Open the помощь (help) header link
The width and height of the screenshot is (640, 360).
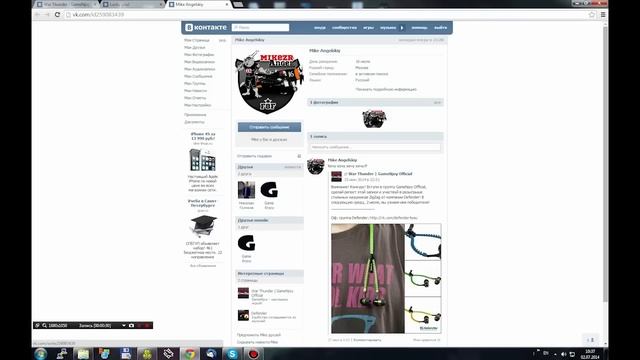pos(419,28)
